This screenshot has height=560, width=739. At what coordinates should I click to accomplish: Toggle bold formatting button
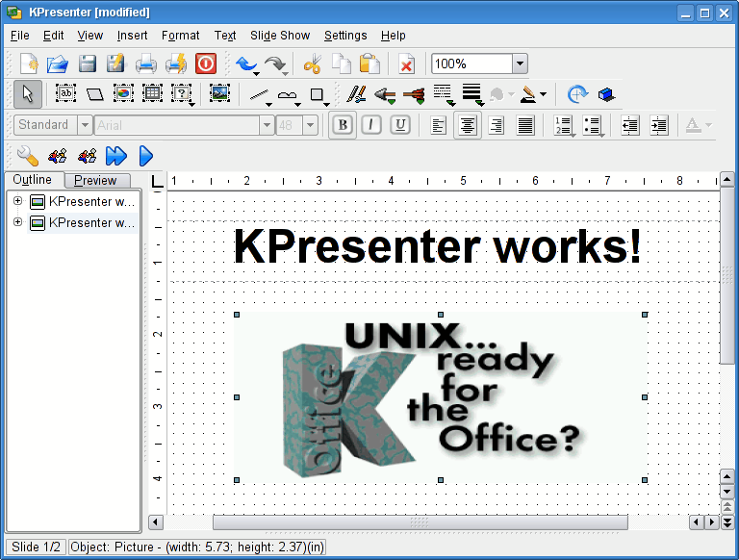pyautogui.click(x=342, y=125)
